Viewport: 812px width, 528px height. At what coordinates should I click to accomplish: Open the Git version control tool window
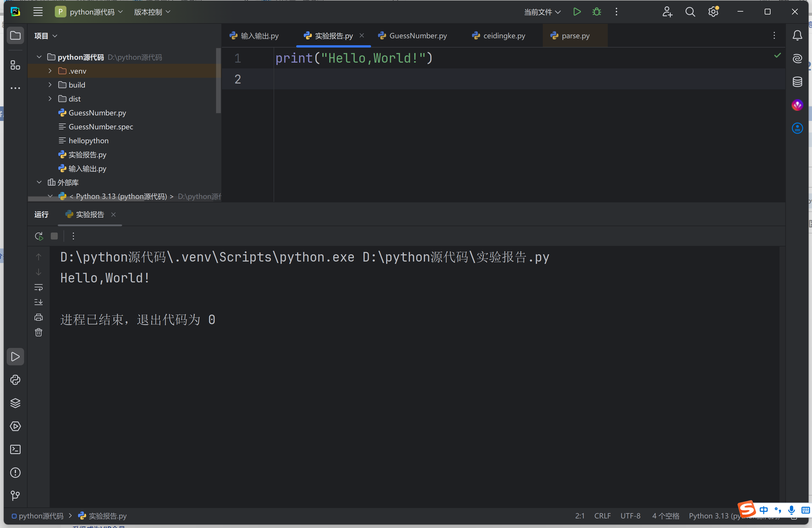point(15,496)
